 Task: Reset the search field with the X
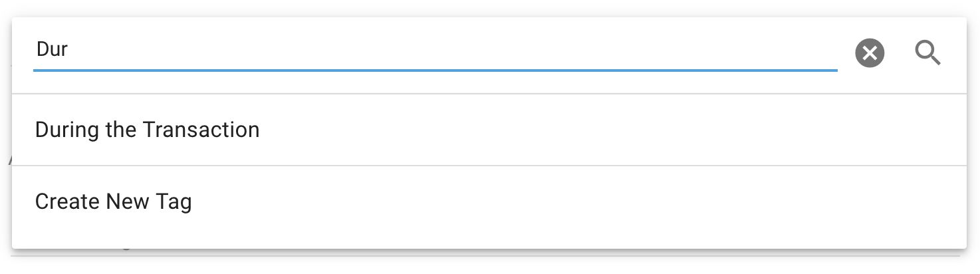pyautogui.click(x=870, y=53)
